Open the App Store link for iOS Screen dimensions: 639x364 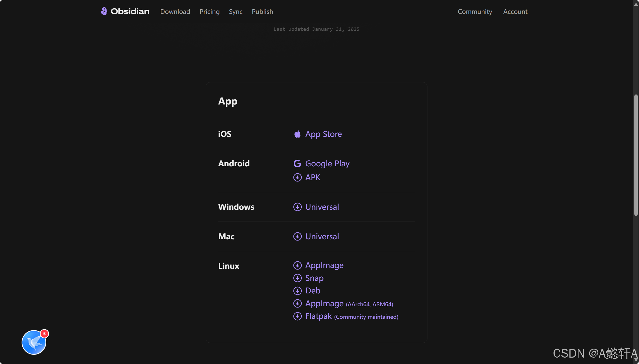click(x=323, y=134)
